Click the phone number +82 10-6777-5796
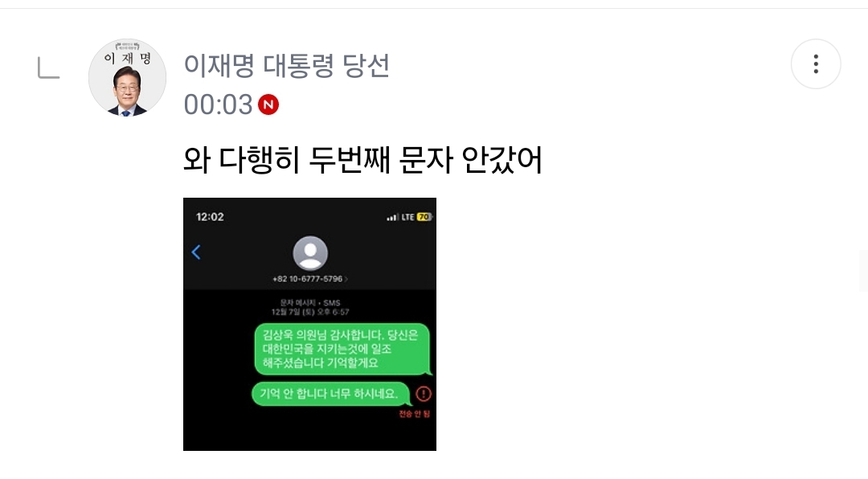868x479 pixels. pyautogui.click(x=307, y=279)
